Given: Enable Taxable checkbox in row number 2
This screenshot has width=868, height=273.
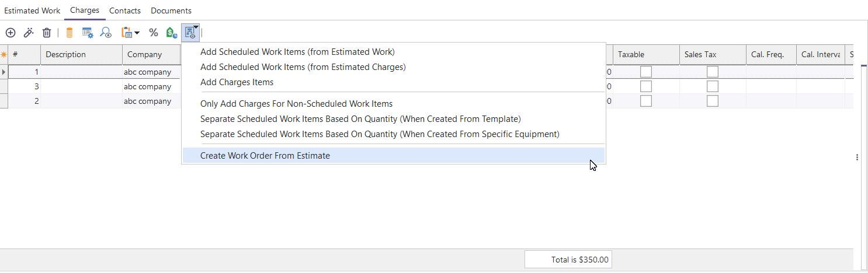Looking at the screenshot, I should click(646, 101).
